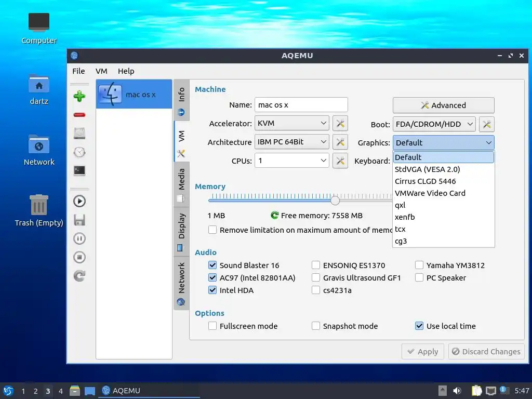The height and width of the screenshot is (399, 532).
Task: Select the mac os x VM entry
Action: tap(134, 95)
